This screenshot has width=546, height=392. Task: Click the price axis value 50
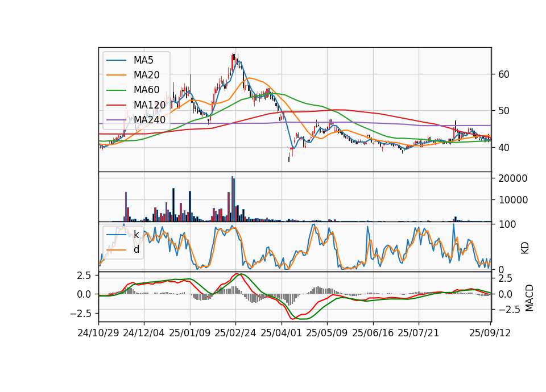click(504, 111)
